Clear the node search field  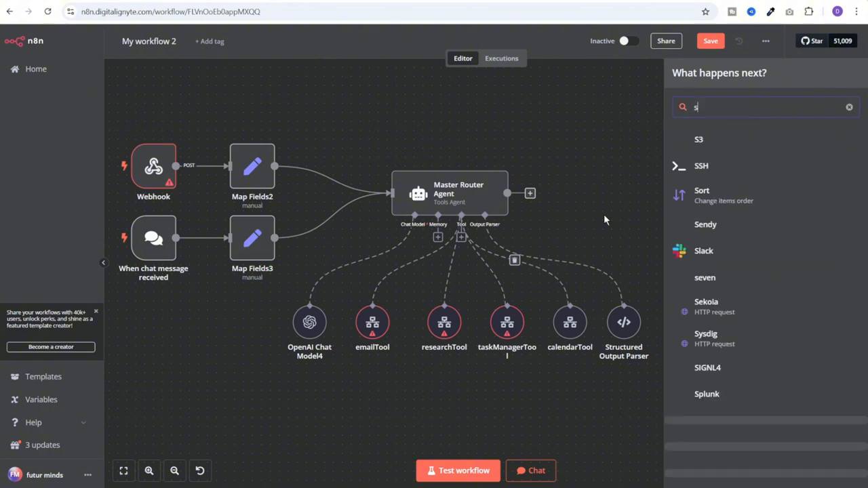pyautogui.click(x=849, y=107)
